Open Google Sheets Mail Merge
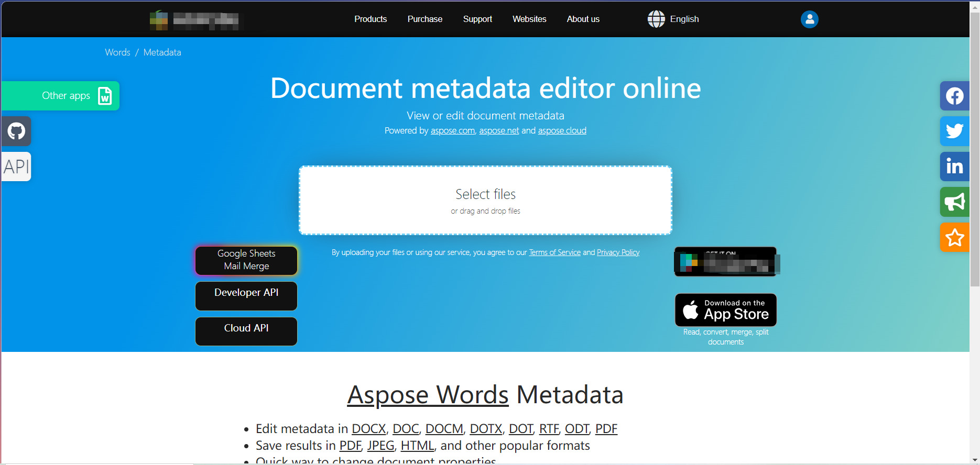The height and width of the screenshot is (465, 980). point(246,260)
